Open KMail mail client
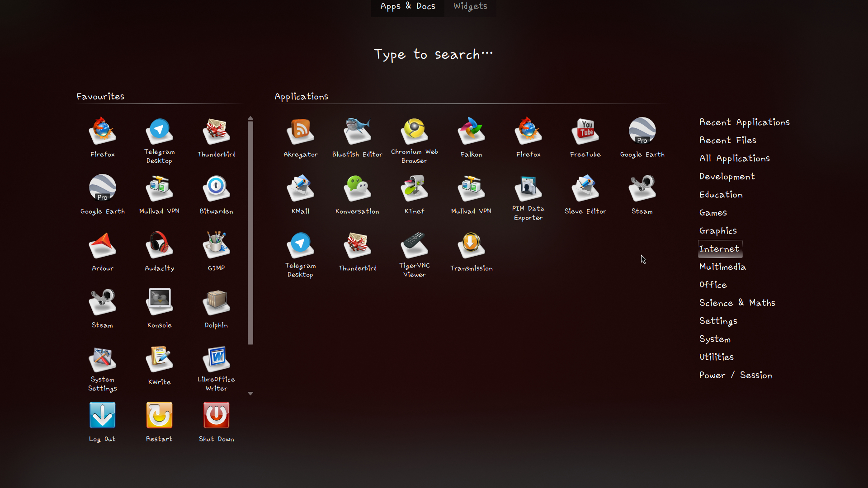This screenshot has height=488, width=868. click(x=301, y=195)
